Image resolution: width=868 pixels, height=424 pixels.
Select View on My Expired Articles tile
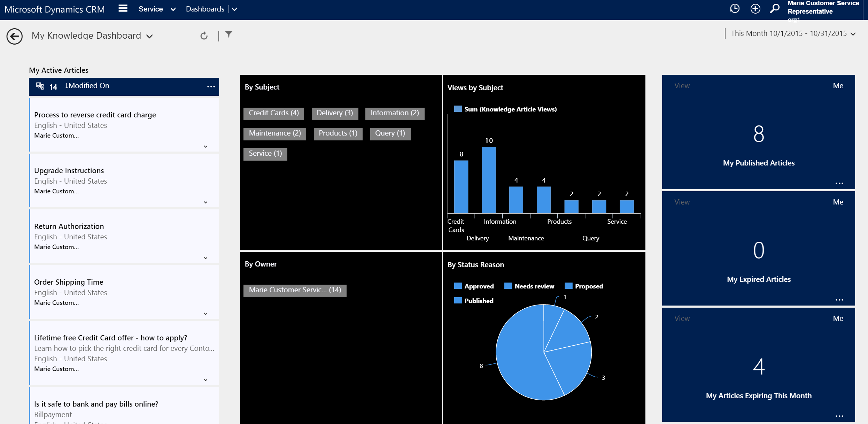tap(682, 202)
